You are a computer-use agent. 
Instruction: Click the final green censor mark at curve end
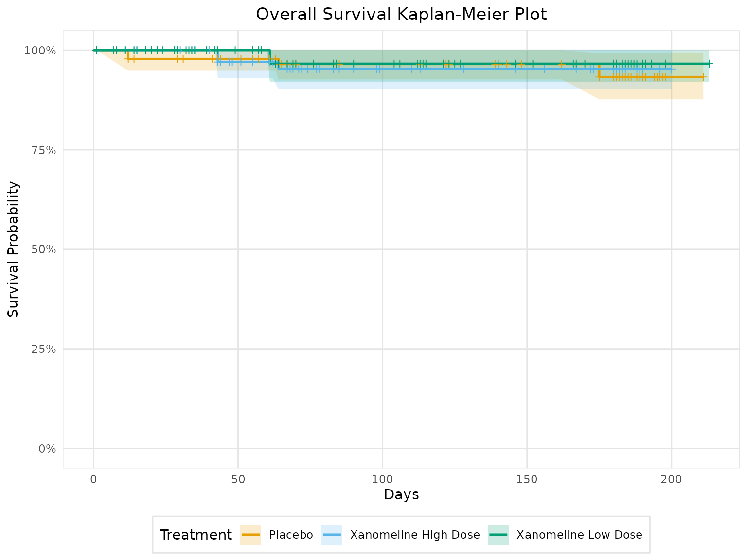pyautogui.click(x=709, y=64)
